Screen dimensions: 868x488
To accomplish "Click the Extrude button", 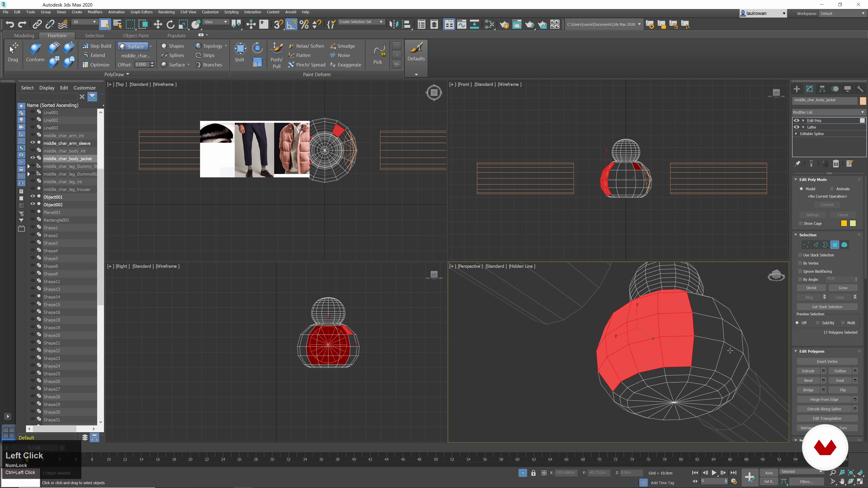I will coord(808,371).
